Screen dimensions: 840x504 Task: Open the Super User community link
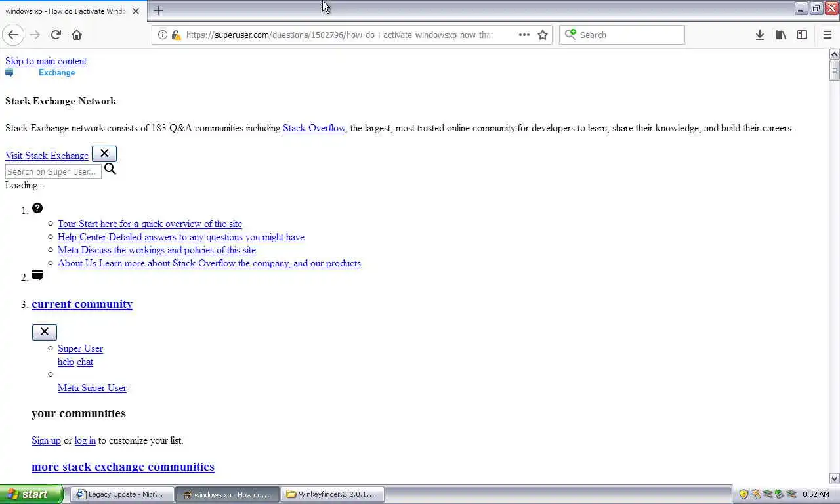pyautogui.click(x=80, y=348)
